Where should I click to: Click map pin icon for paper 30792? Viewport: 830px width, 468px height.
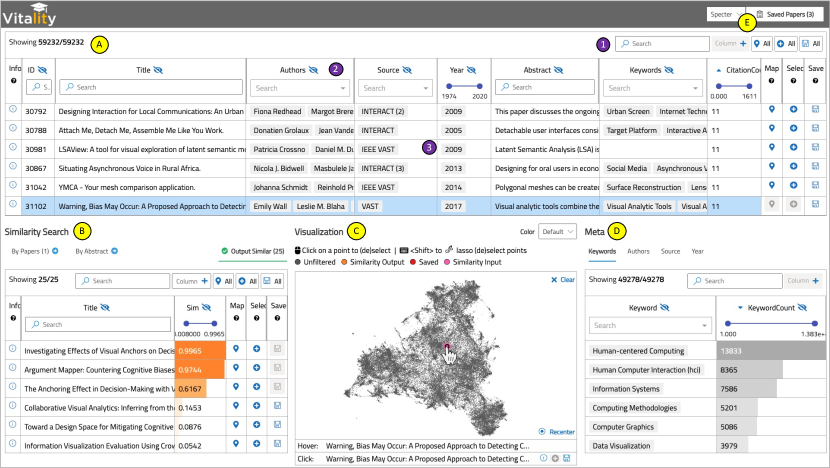point(772,109)
